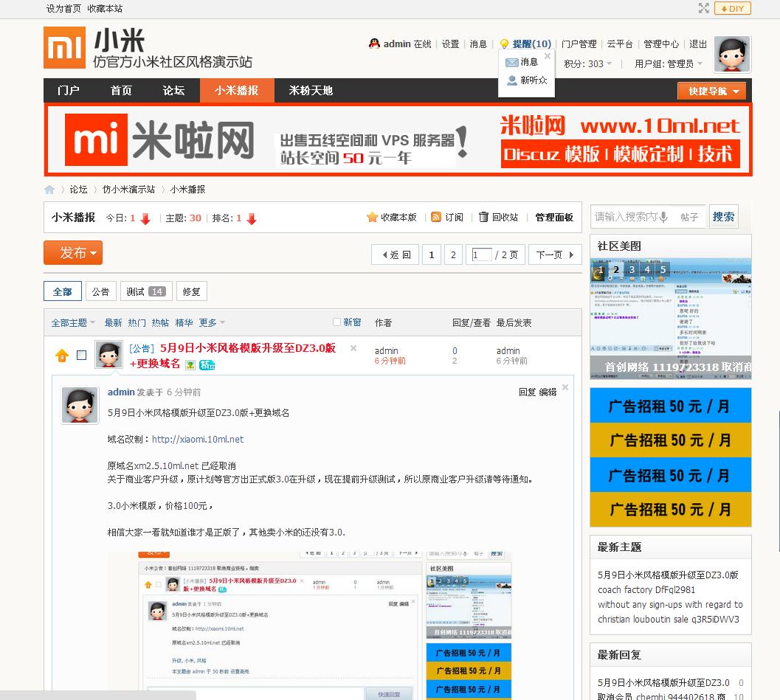Open the 管理面板 link
The image size is (780, 700).
554,218
